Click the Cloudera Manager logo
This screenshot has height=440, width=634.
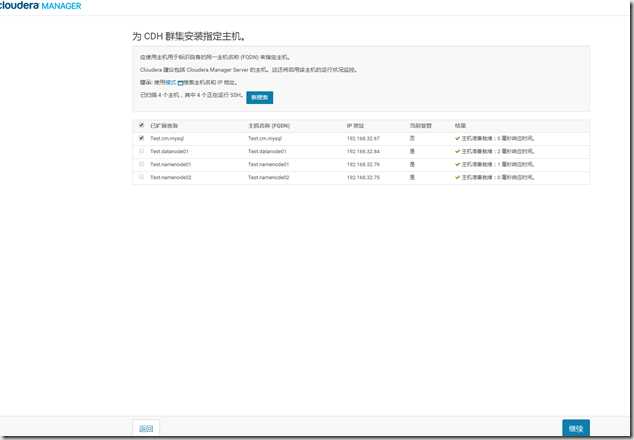(40, 5)
